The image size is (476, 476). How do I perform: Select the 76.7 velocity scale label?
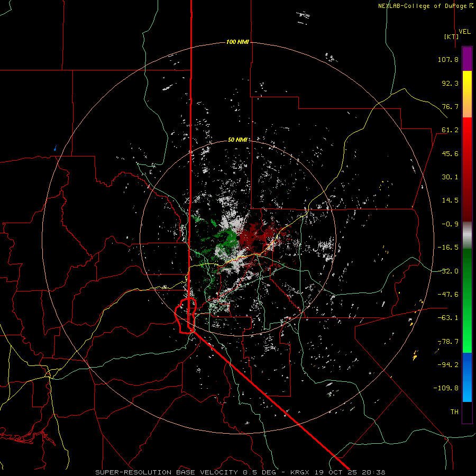pyautogui.click(x=450, y=106)
